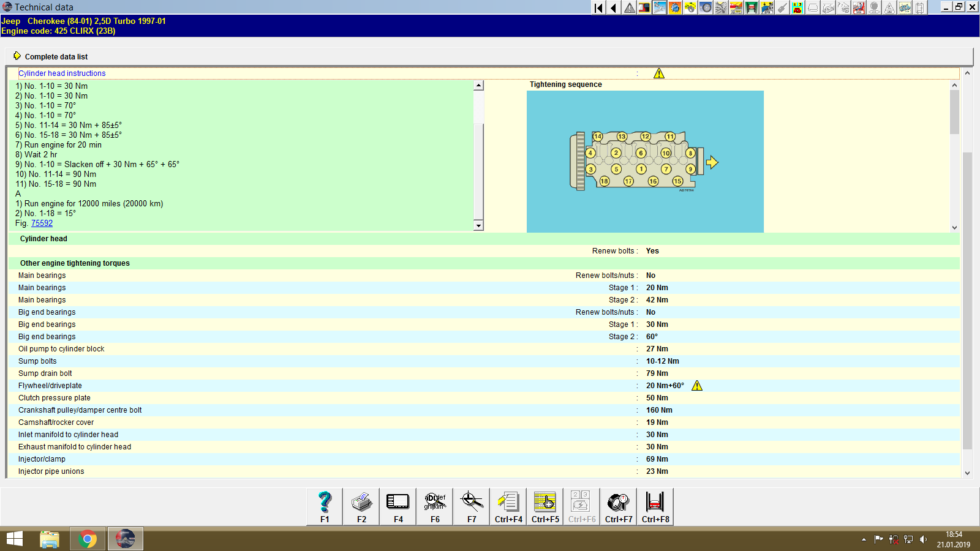Open the highlighted items tool (Ctrl+F5 icon)

tap(545, 506)
